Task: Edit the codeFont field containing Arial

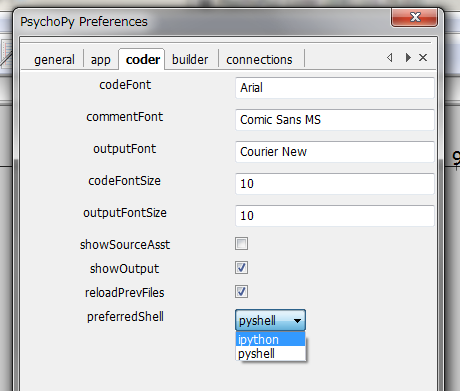Action: tap(335, 88)
